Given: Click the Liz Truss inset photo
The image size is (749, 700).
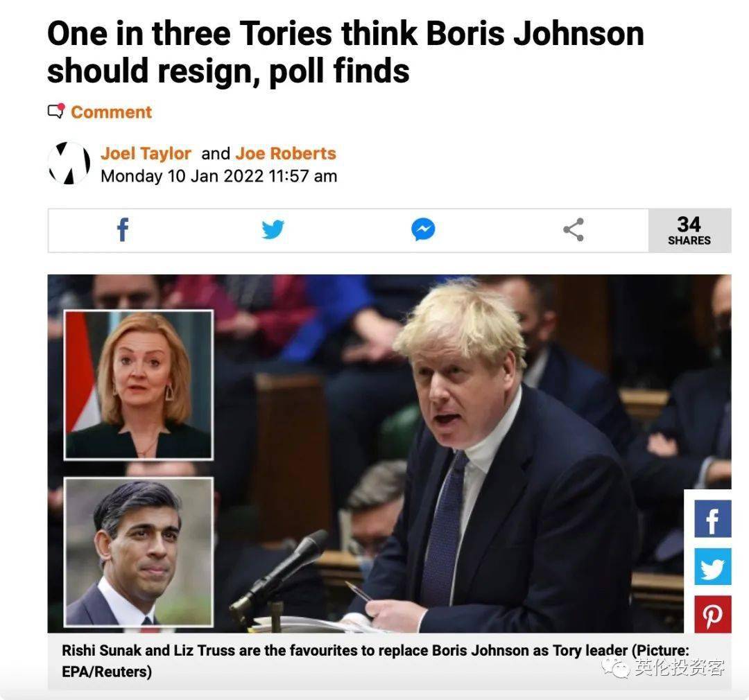Looking at the screenshot, I should 139,385.
